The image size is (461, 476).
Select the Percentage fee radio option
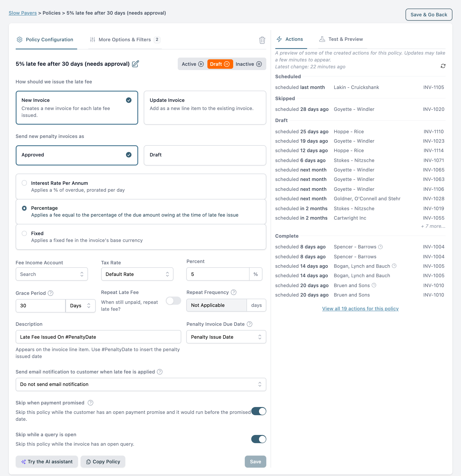(x=24, y=208)
